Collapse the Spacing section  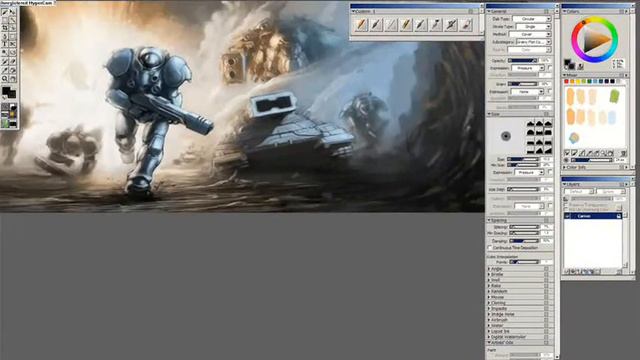pyautogui.click(x=489, y=220)
